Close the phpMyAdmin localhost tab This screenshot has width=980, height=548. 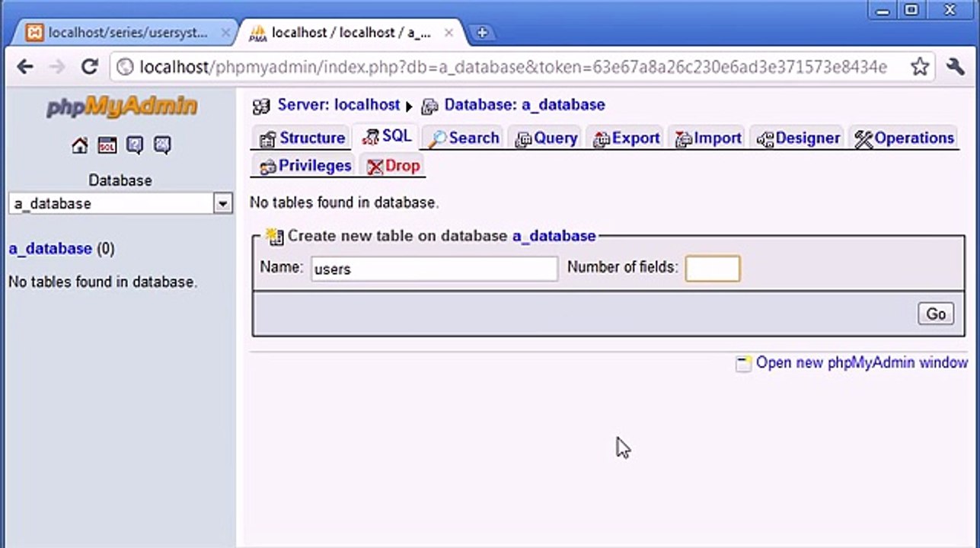click(450, 33)
